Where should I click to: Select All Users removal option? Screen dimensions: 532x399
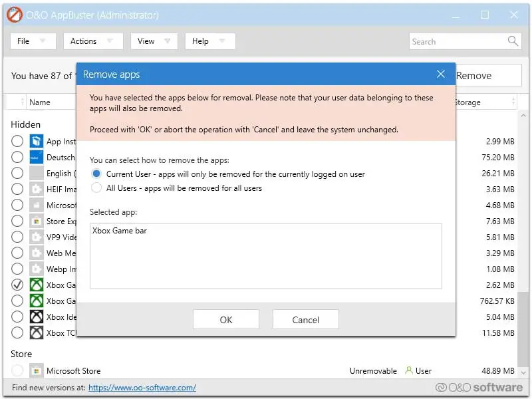pos(96,188)
